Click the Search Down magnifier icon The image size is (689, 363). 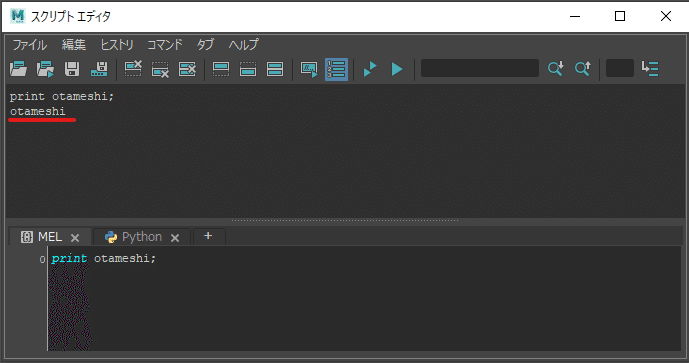point(555,69)
